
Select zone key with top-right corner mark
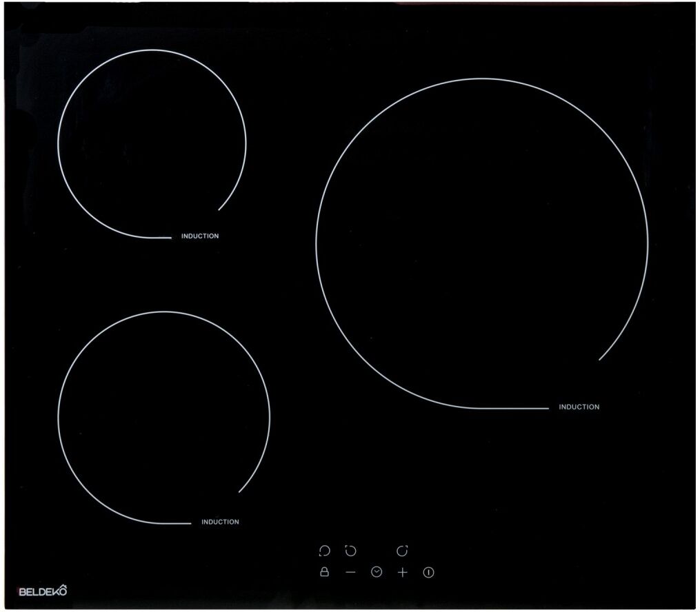point(403,550)
